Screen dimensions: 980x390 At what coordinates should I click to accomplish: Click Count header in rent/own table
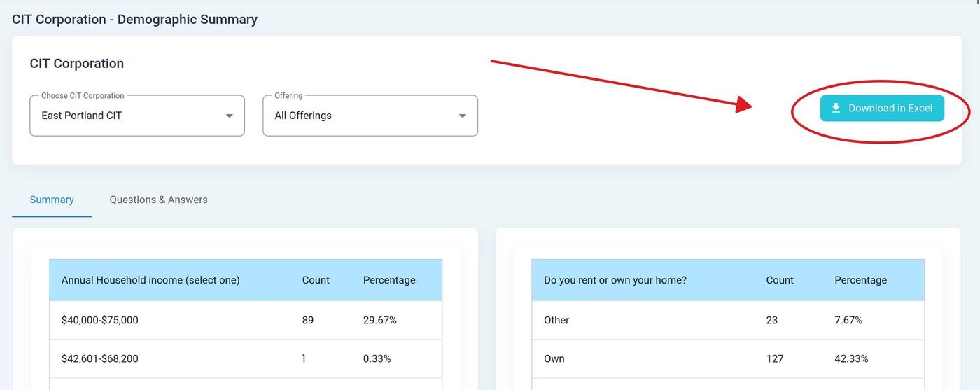780,280
